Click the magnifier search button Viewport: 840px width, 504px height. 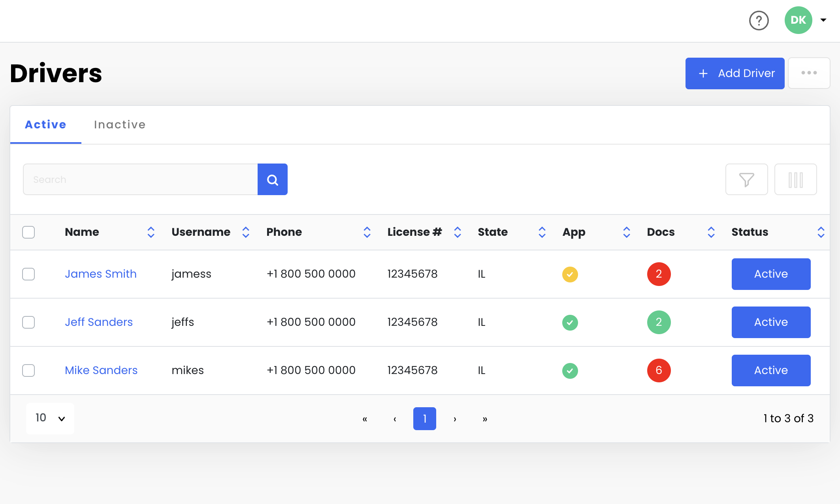point(272,180)
